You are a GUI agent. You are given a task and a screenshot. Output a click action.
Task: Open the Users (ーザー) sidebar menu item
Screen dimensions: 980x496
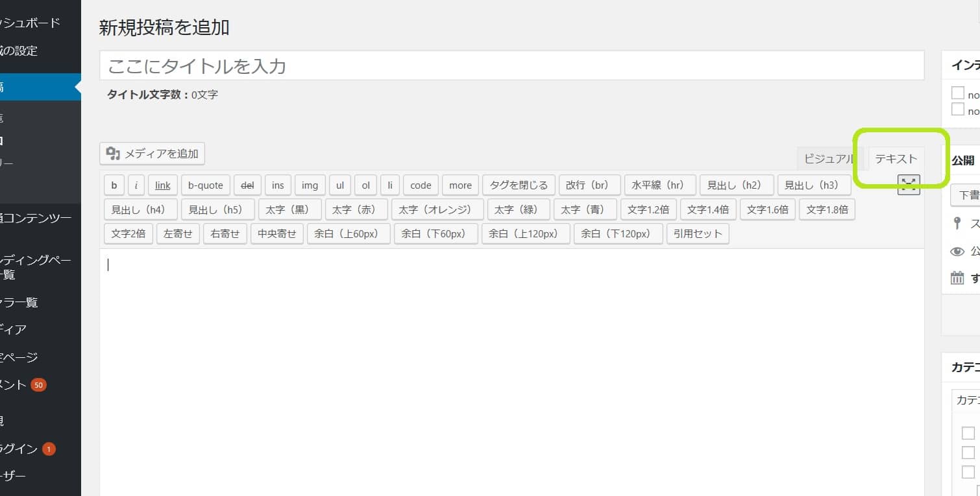pos(40,477)
